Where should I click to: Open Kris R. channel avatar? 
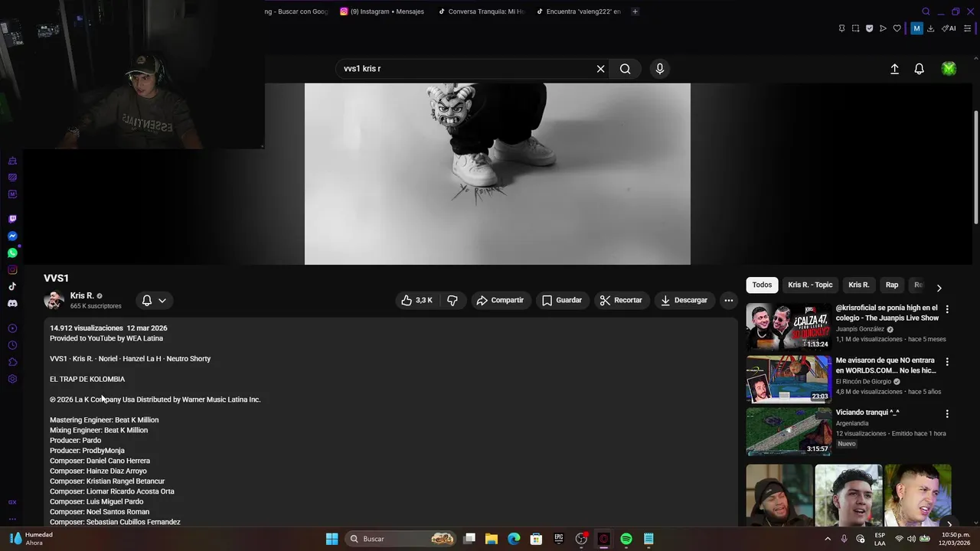54,300
